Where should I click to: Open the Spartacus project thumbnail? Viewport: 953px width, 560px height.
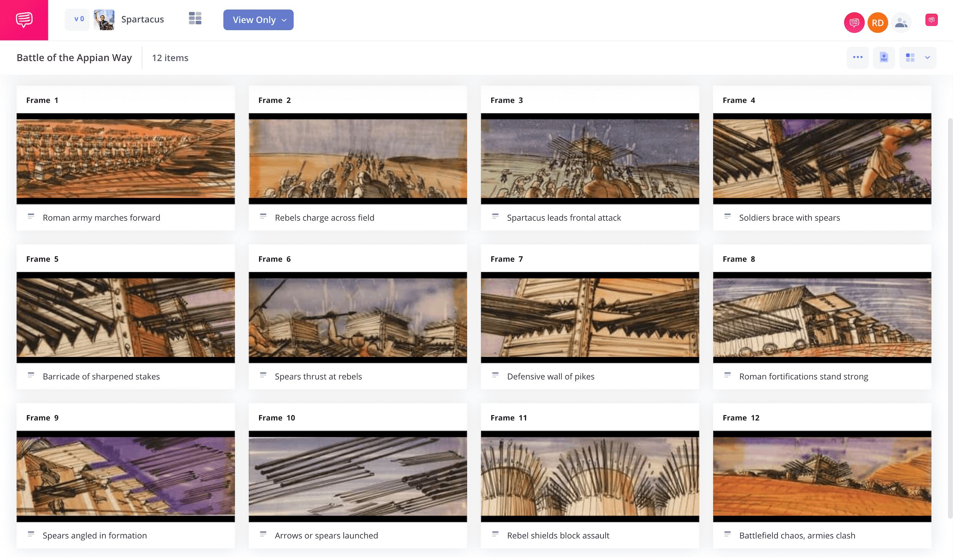(x=104, y=20)
